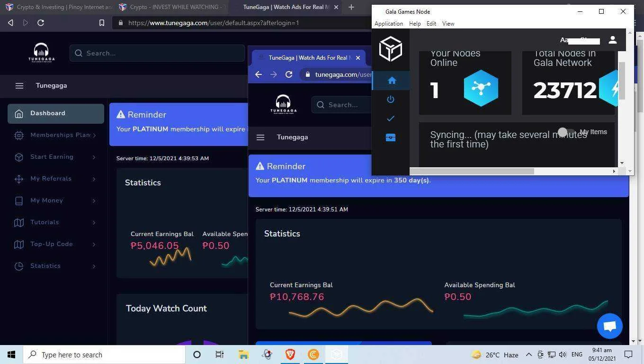Image resolution: width=644 pixels, height=364 pixels.
Task: Select the checkmark icon in Gala Node sidebar
Action: pyautogui.click(x=391, y=118)
